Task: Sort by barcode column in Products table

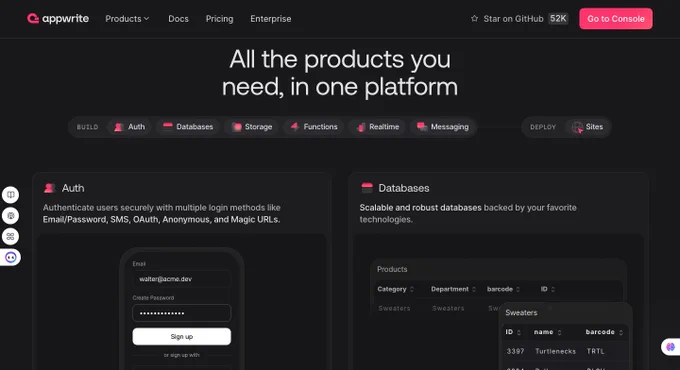Action: point(503,289)
